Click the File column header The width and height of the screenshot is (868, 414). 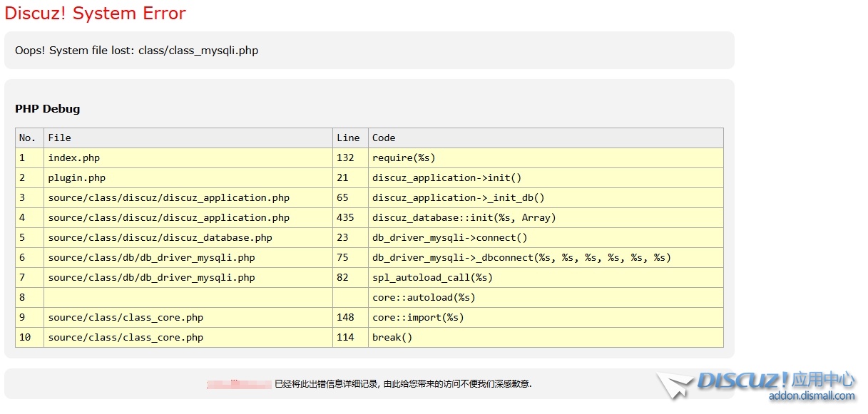coord(59,138)
